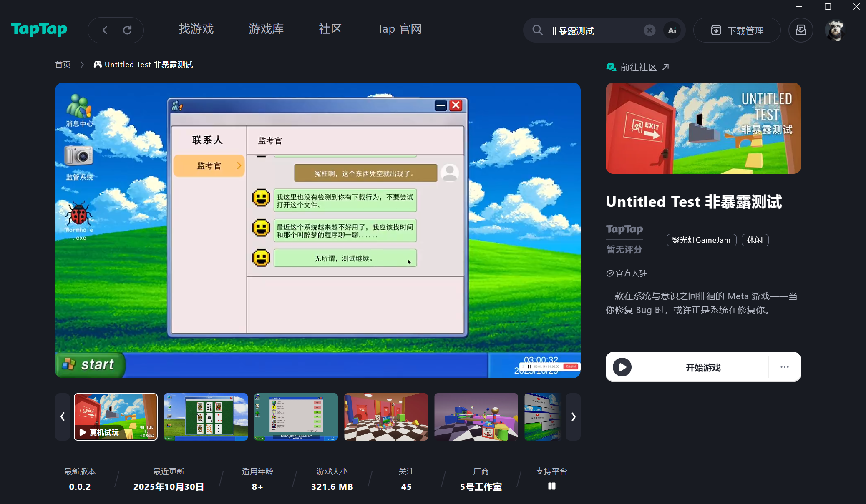Click the Windows platform icon
This screenshot has width=866, height=504.
[x=551, y=486]
